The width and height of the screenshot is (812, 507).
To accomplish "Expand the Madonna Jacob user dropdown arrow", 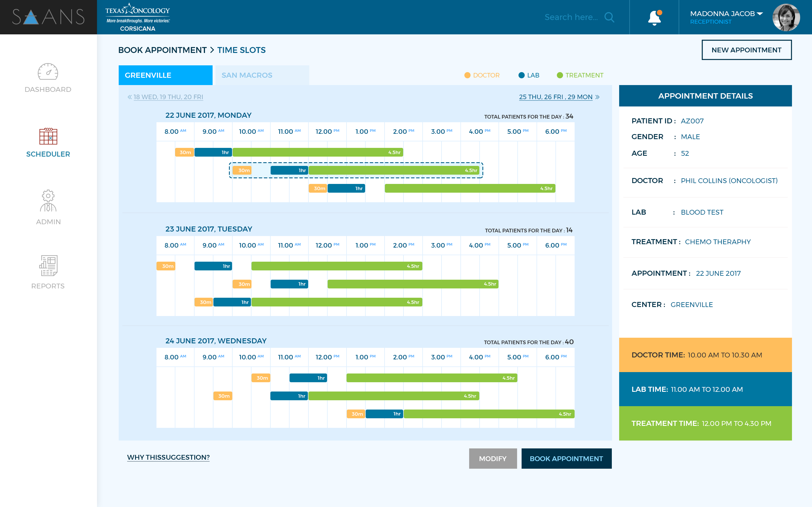I will (760, 14).
